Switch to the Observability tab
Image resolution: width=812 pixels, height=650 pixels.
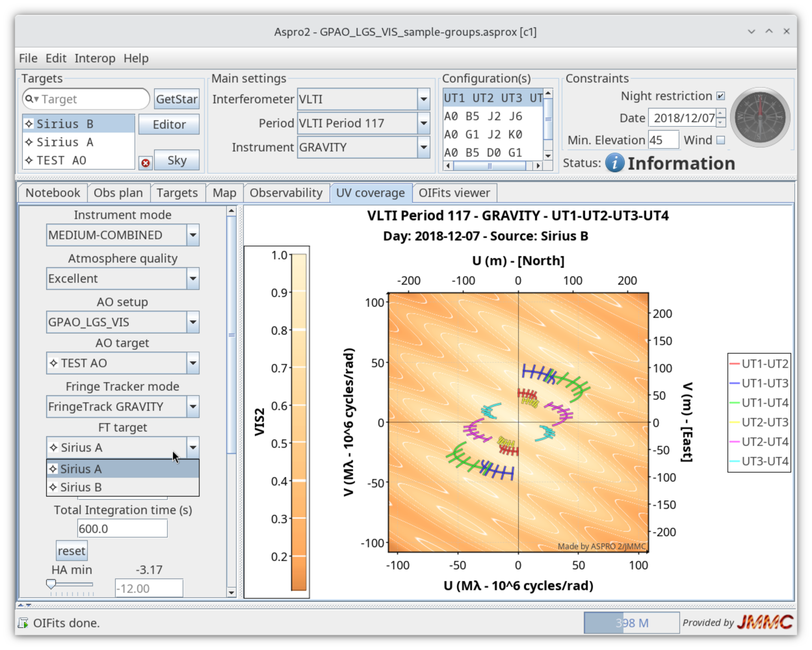click(286, 193)
